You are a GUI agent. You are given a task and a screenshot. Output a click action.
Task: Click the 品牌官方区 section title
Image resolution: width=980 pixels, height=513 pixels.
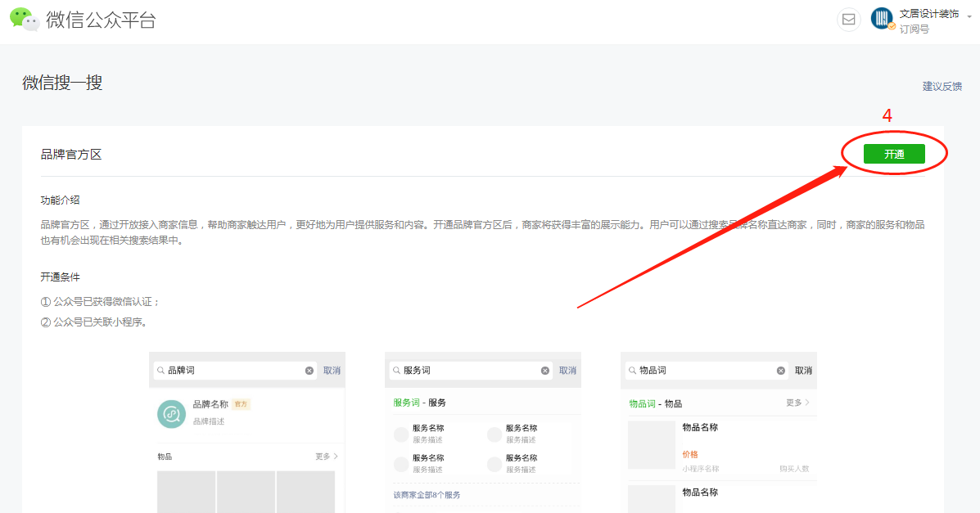71,155
